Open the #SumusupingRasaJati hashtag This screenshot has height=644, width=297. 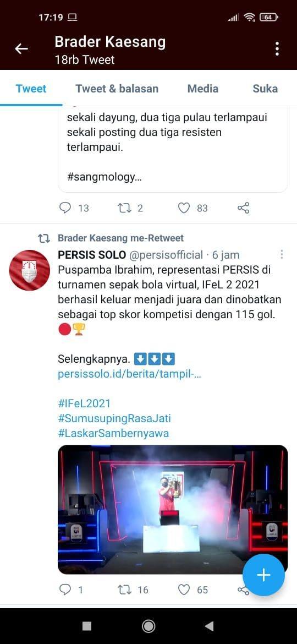tap(114, 418)
